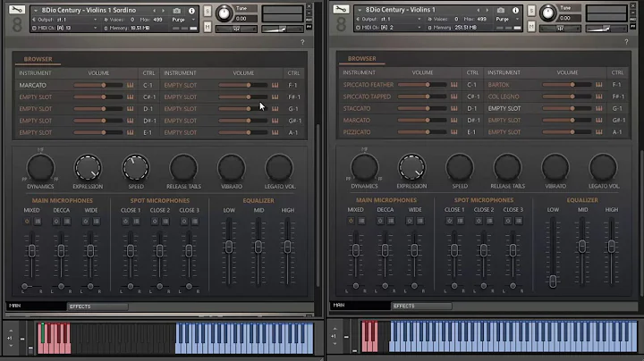Click Tune knob in Violins 1 Sordino header
The width and height of the screenshot is (644, 361).
(224, 13)
